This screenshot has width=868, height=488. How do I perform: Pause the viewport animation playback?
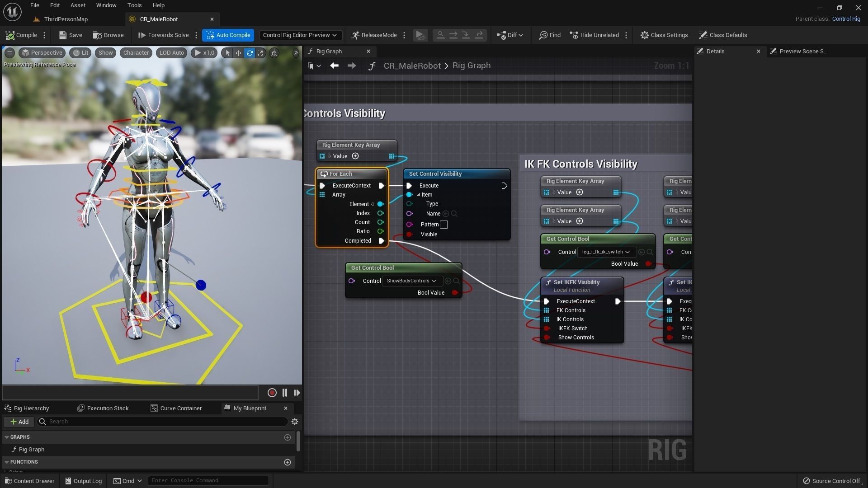285,393
